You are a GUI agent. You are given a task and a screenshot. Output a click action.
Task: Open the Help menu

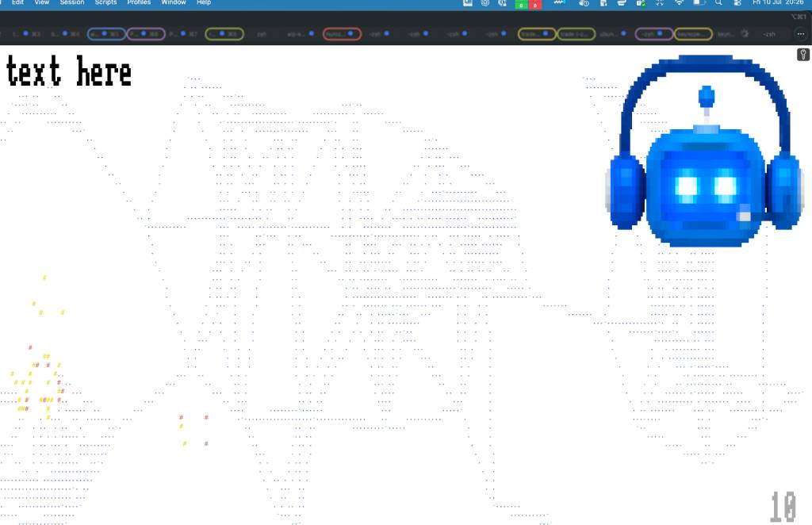pyautogui.click(x=204, y=2)
